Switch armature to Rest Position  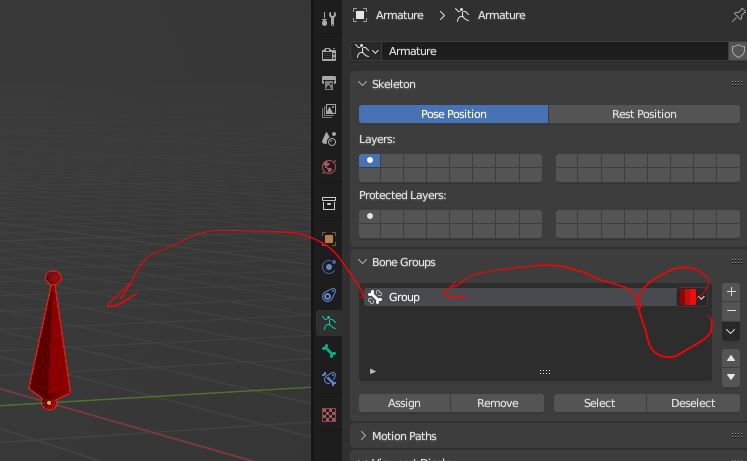[x=644, y=114]
